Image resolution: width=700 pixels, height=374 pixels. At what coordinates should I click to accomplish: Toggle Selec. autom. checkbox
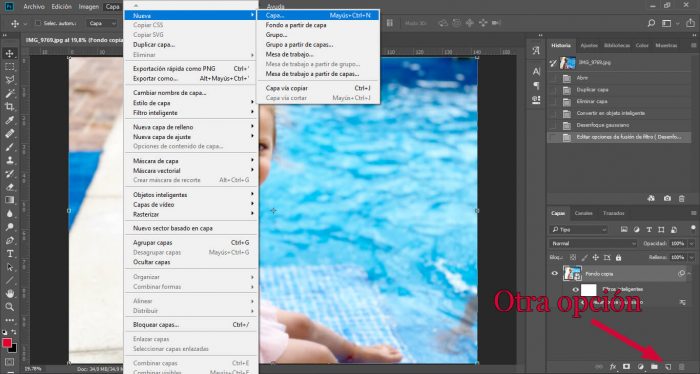(x=38, y=23)
